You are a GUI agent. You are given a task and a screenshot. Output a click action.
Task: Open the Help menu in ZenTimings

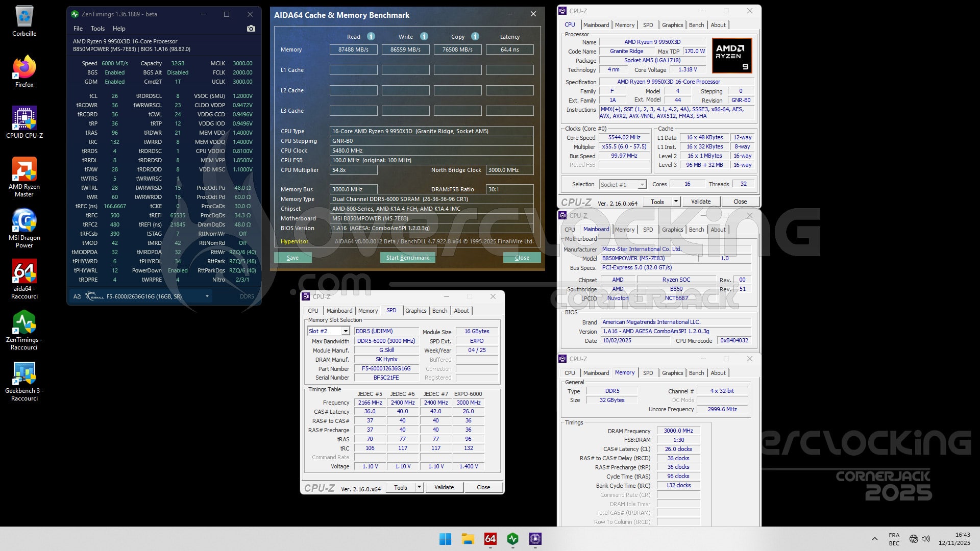(119, 29)
